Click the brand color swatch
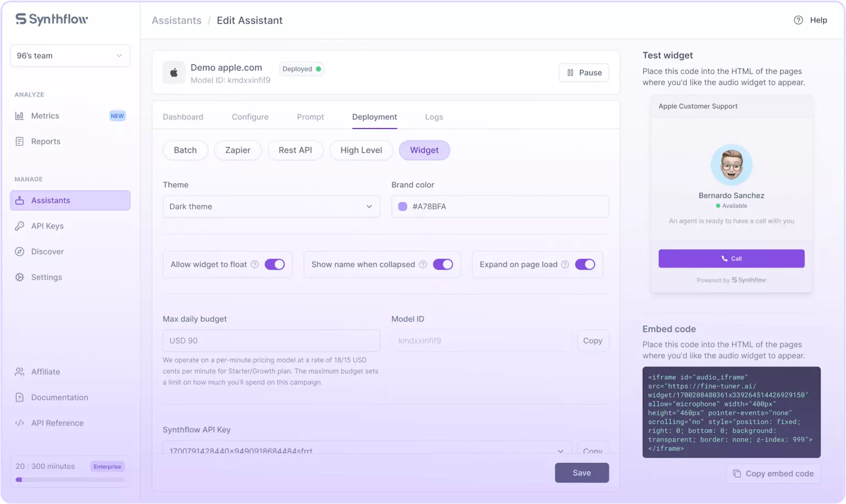 click(402, 206)
